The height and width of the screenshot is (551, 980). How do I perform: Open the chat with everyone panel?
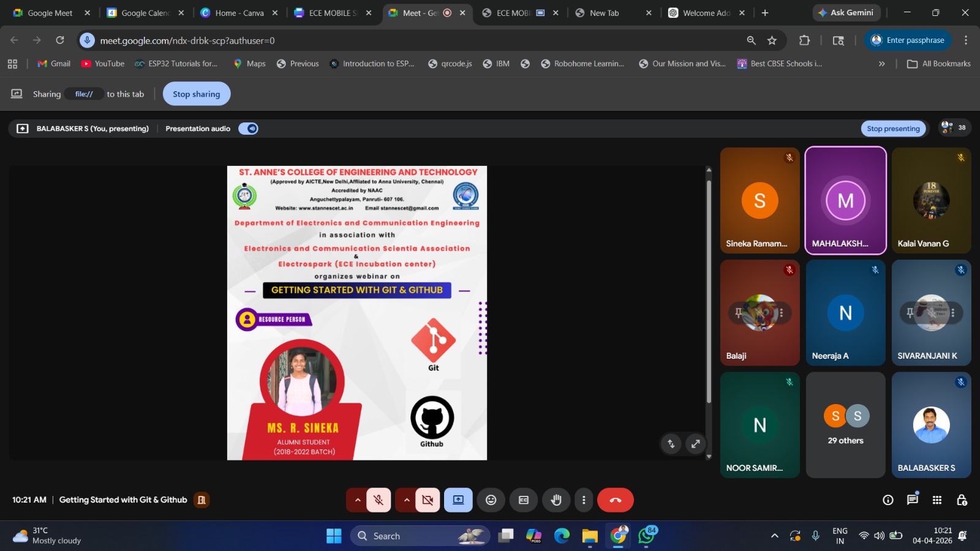913,500
